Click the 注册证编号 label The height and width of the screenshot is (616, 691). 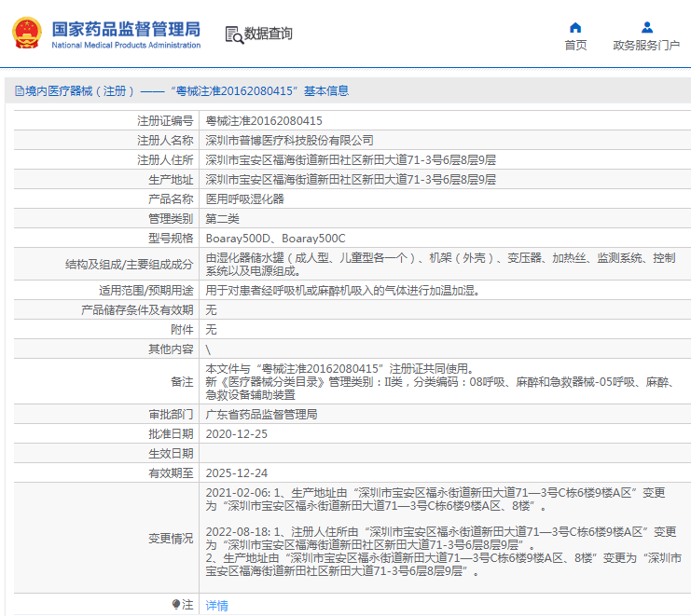[x=165, y=120]
